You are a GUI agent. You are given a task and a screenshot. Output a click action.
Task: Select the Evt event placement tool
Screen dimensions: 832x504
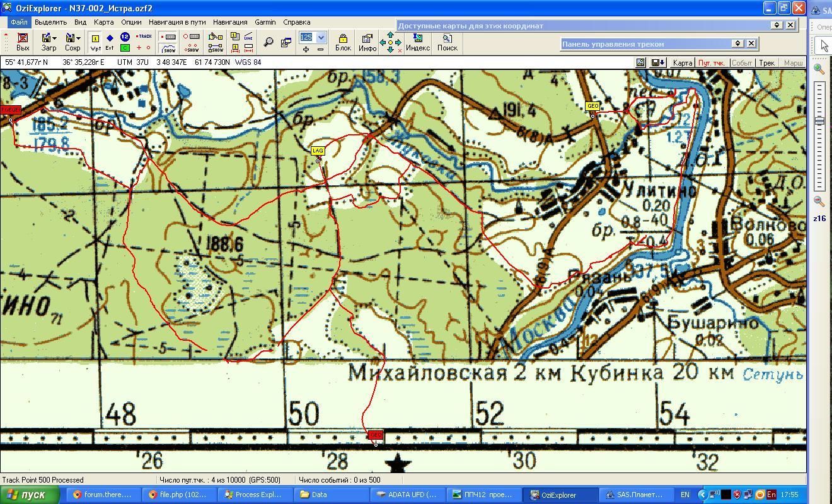110,42
